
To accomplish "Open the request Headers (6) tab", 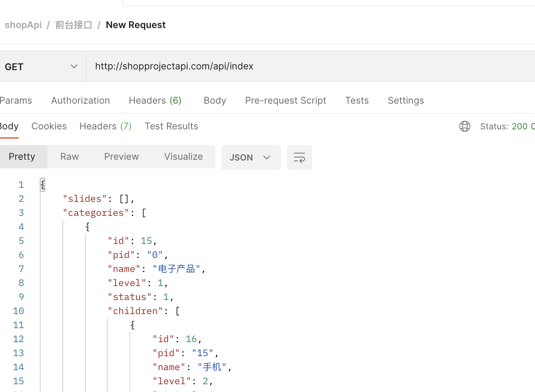I will [155, 101].
